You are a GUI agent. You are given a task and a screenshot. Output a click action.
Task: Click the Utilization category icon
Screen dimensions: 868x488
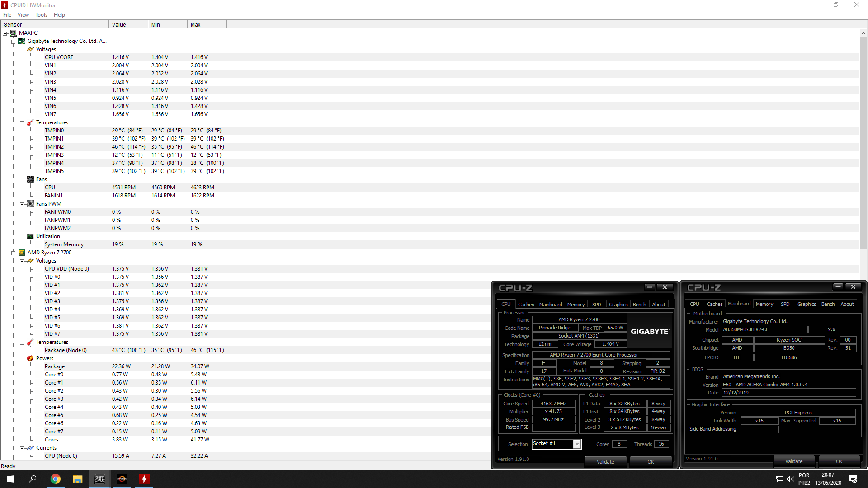(x=30, y=236)
